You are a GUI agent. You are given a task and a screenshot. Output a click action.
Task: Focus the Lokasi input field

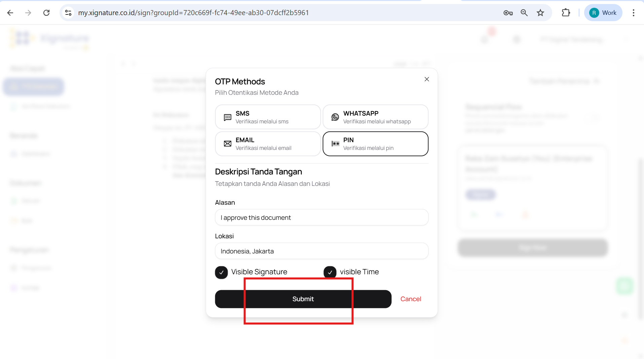tap(321, 251)
